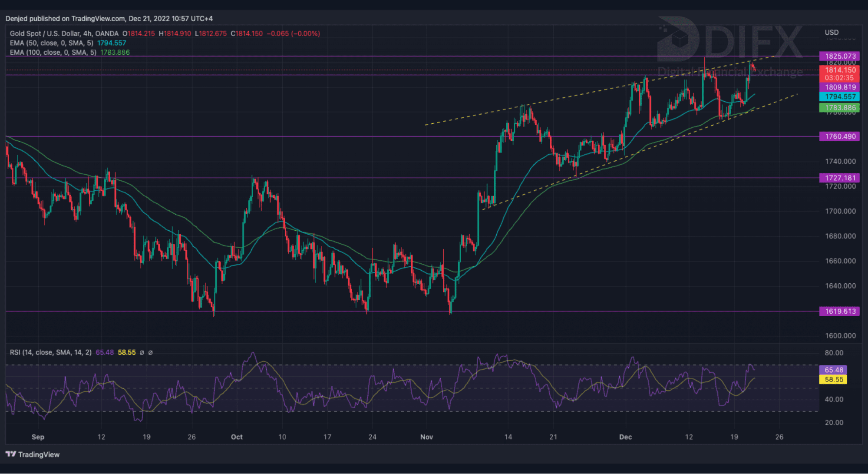
Task: Click the red 1814.150 current price label
Action: (x=839, y=70)
